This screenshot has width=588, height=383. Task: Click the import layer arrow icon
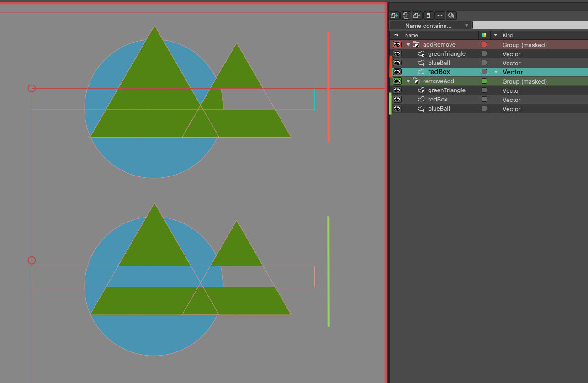[417, 16]
